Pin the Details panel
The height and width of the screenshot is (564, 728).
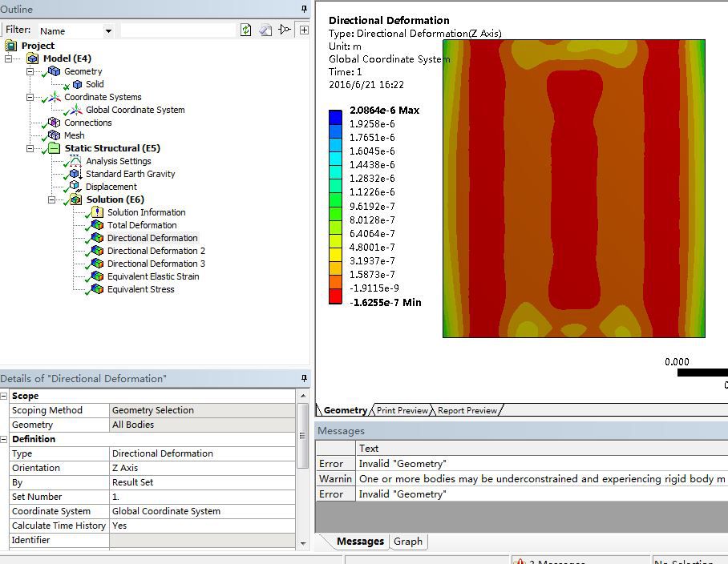(x=304, y=378)
